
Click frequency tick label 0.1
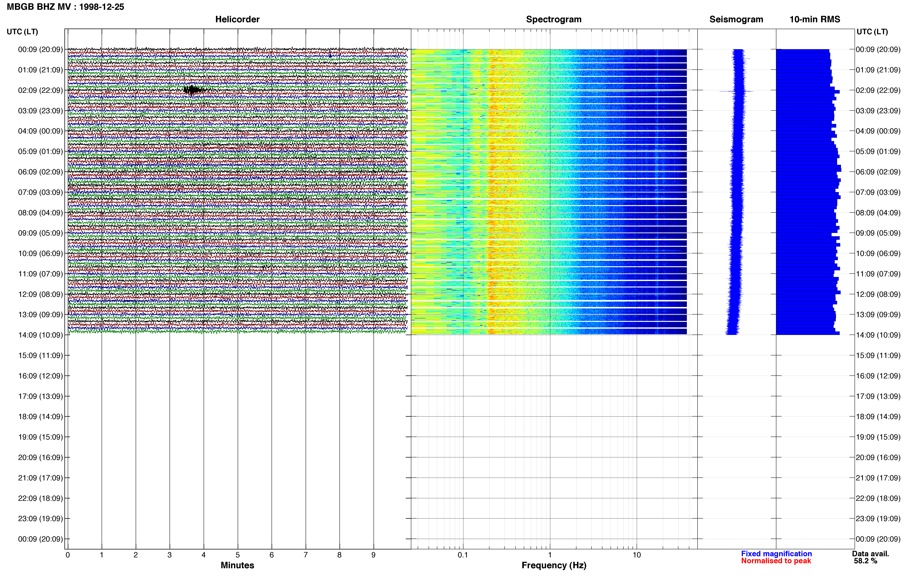pos(463,555)
